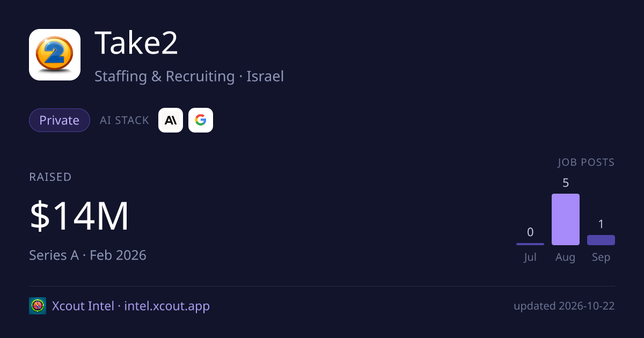Screen dimensions: 644x338
Task: Click the July job posts bar
Action: tap(530, 244)
